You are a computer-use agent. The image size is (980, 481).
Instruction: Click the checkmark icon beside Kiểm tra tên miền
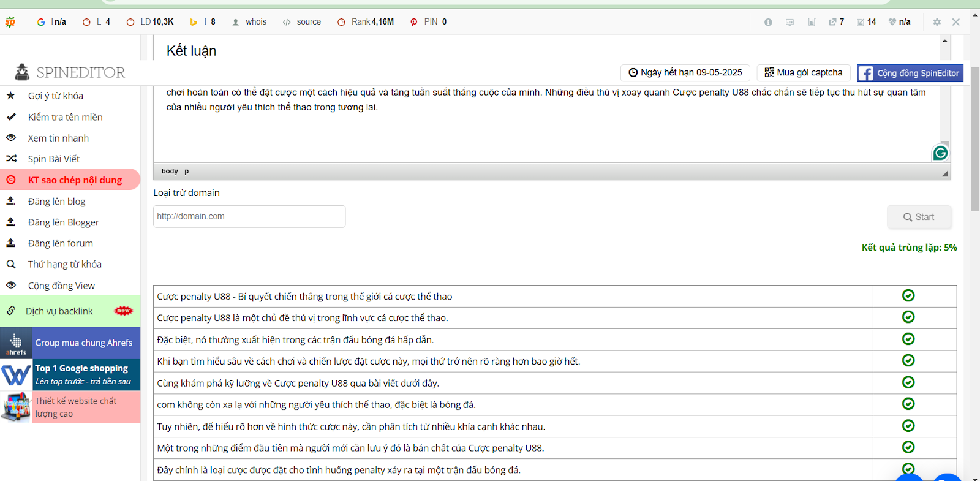10,116
